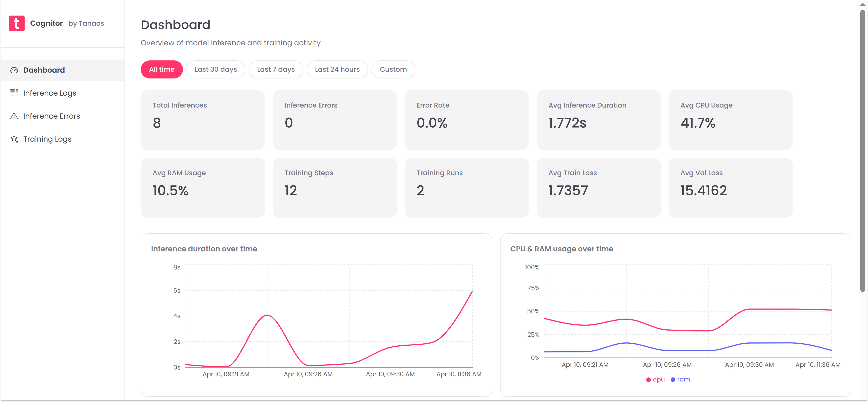Filter by Last 7 days
The width and height of the screenshot is (868, 402).
tap(276, 69)
